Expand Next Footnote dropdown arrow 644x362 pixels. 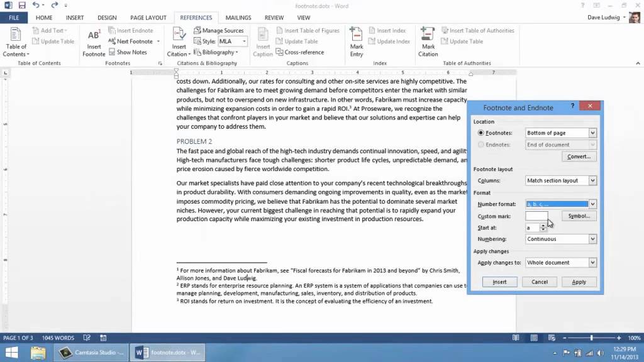click(158, 41)
